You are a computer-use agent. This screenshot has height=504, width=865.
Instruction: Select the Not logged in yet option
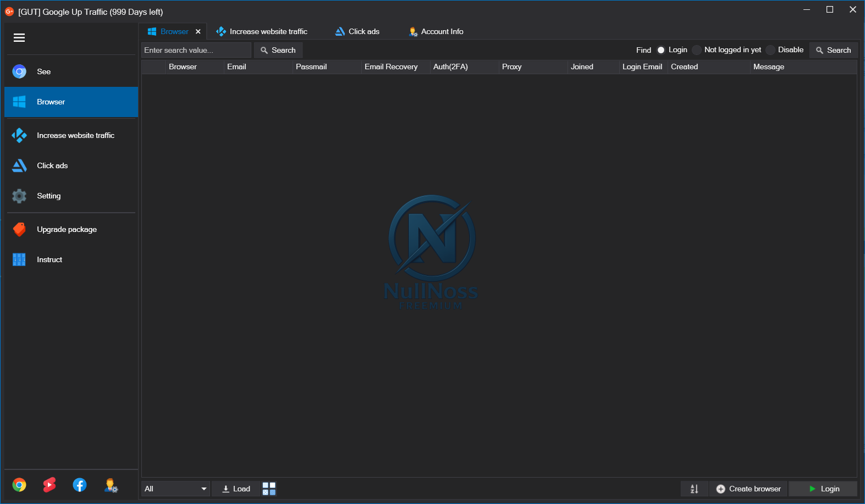[x=697, y=50]
